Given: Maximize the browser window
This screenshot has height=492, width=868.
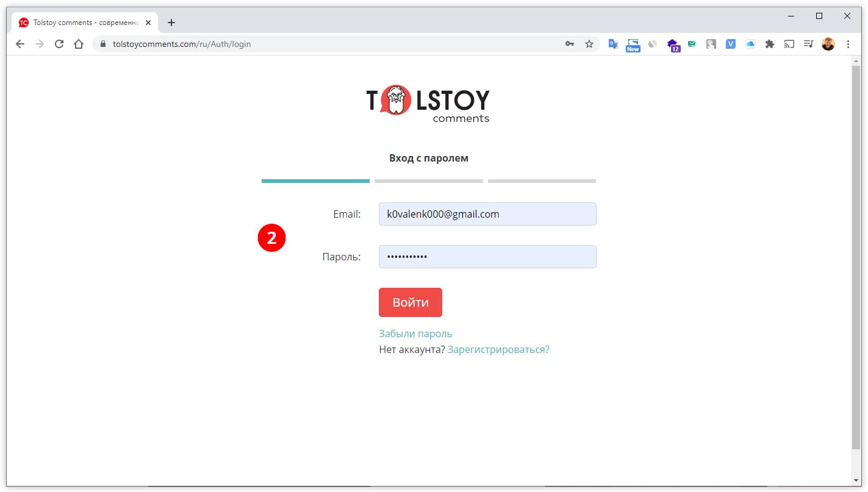Looking at the screenshot, I should point(819,16).
